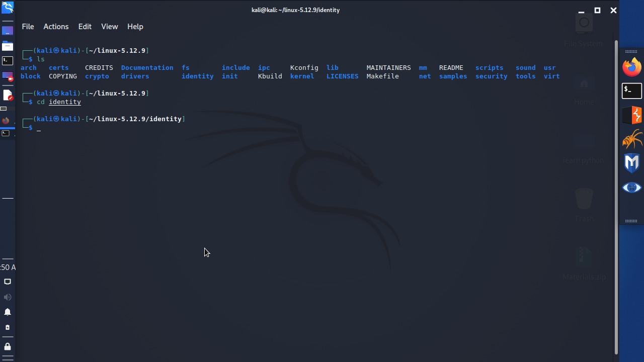Open the Kali dragon applications menu
The width and height of the screenshot is (644, 362).
pyautogui.click(x=7, y=8)
